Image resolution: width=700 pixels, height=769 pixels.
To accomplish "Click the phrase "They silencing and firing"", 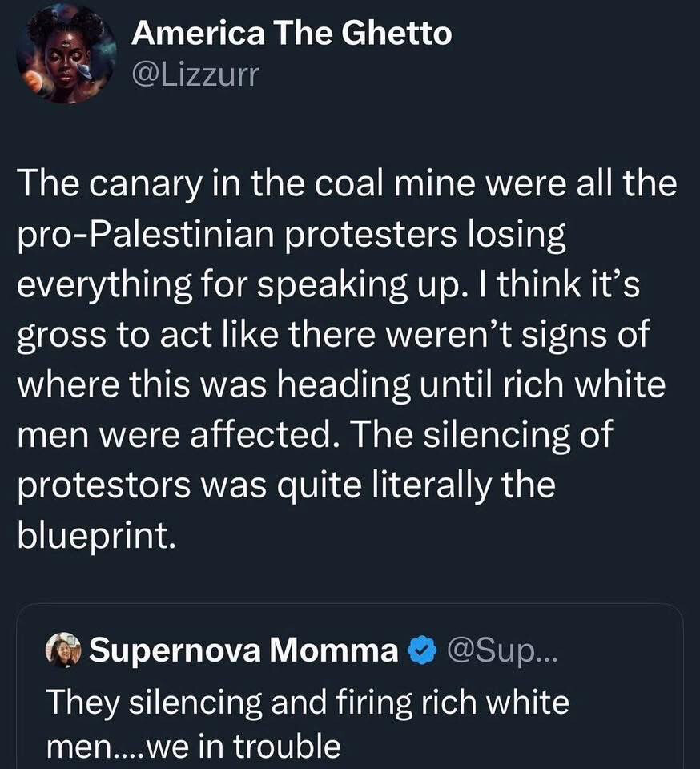I will pos(200,703).
